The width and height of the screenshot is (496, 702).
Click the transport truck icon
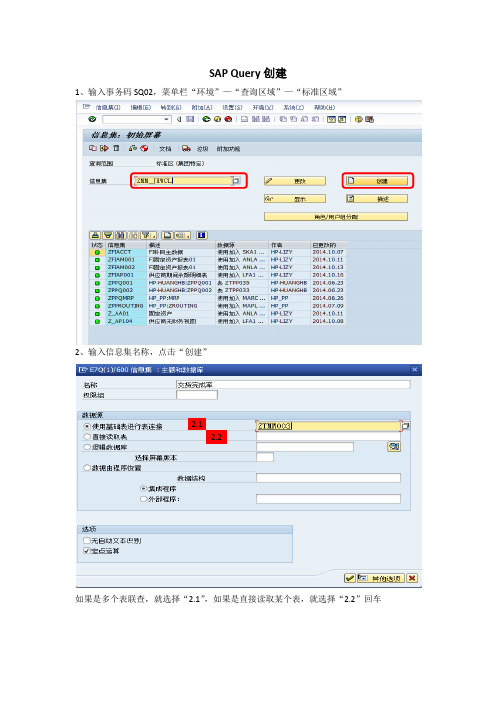(186, 148)
